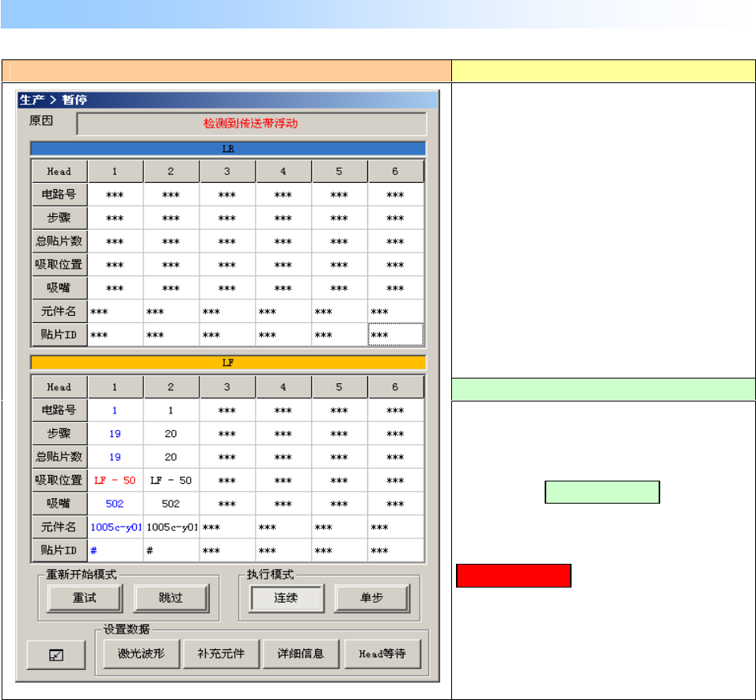Select the orange LF section header
Image resolution: width=756 pixels, height=700 pixels.
(228, 363)
